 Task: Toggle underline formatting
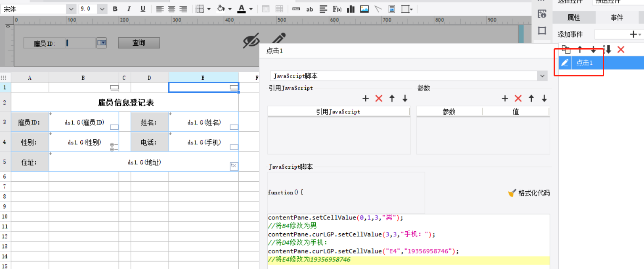point(143,9)
